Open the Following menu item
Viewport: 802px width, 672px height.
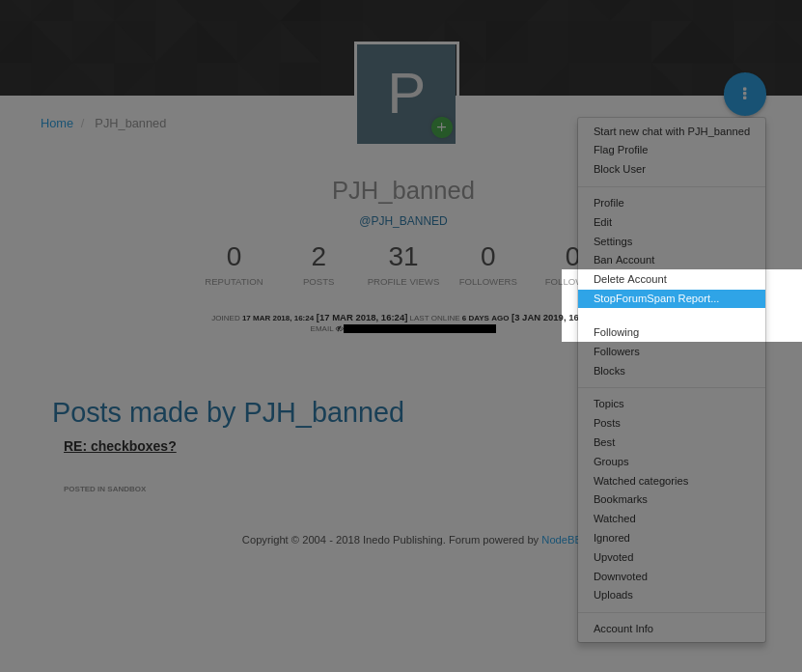[x=672, y=333]
